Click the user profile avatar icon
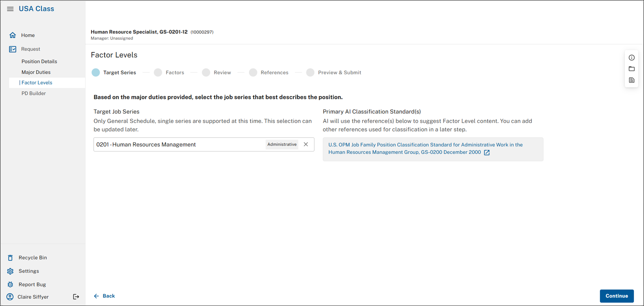 [10, 297]
